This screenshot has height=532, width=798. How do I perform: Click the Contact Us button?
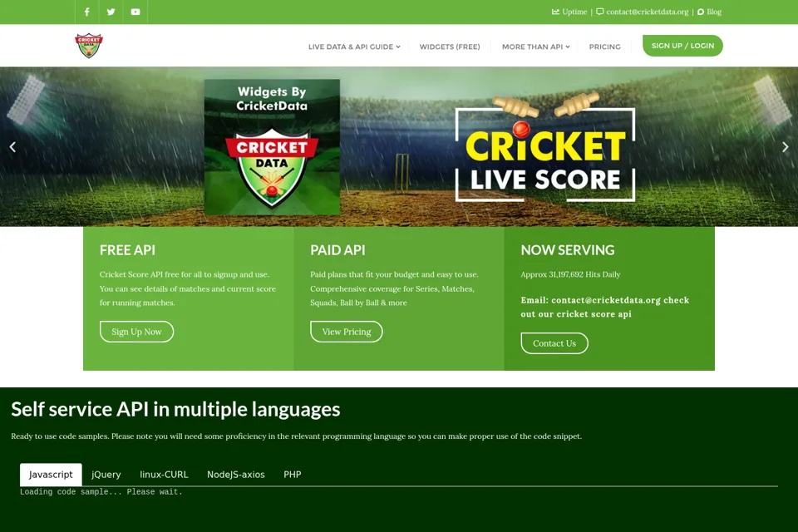click(x=554, y=343)
